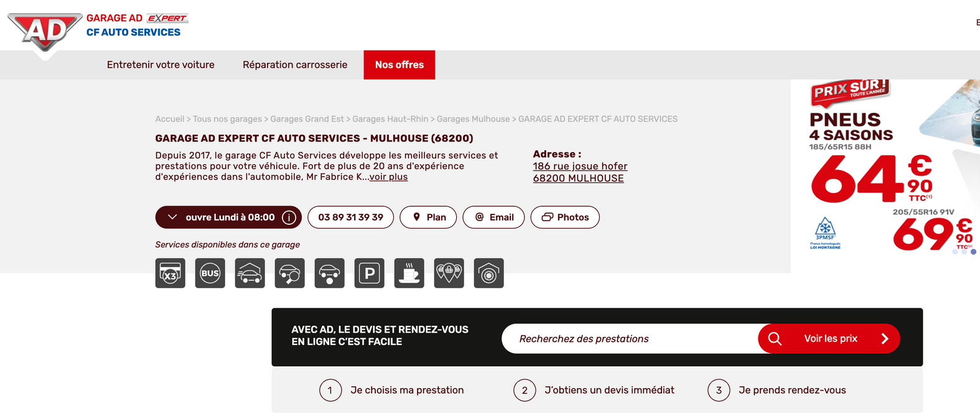Select the tire storage house service icon
Image resolution: width=980 pixels, height=418 pixels.
point(489,273)
